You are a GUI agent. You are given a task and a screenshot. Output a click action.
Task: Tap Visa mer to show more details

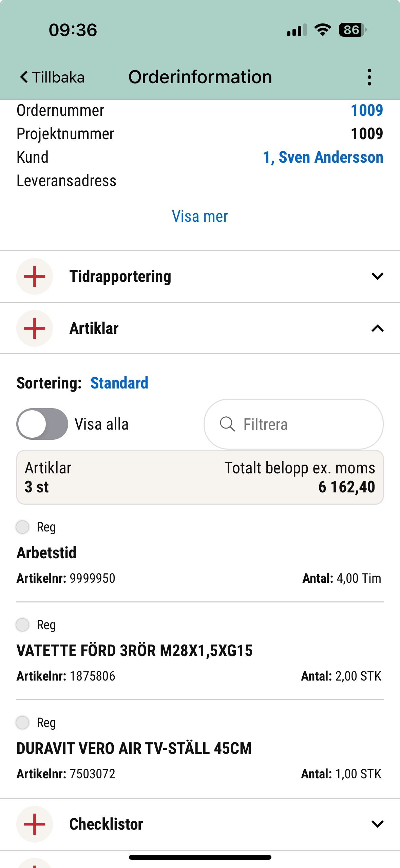click(x=200, y=216)
